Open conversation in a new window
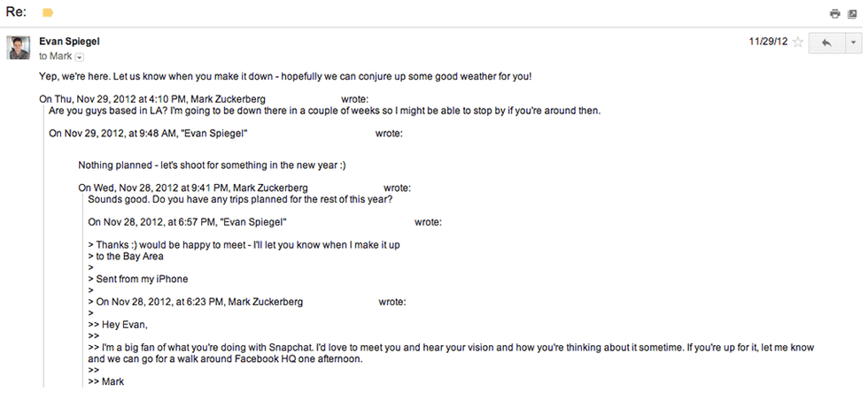Screen dimensions: 868x407 point(852,13)
